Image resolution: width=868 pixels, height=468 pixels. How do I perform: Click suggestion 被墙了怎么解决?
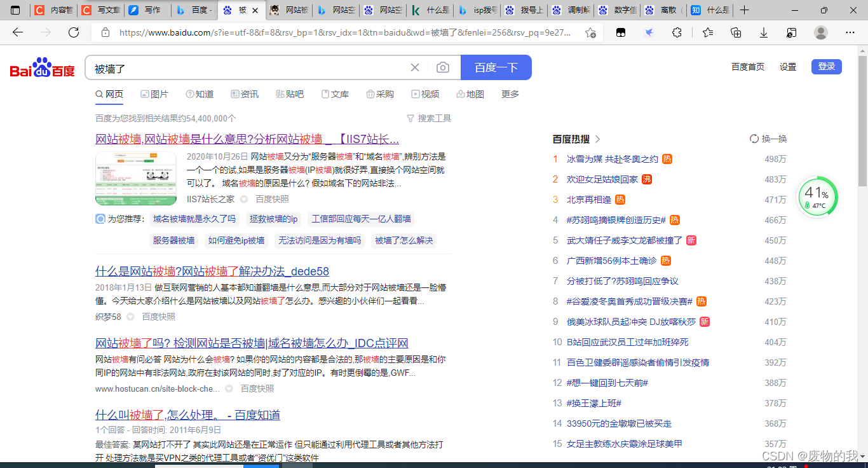coord(403,240)
